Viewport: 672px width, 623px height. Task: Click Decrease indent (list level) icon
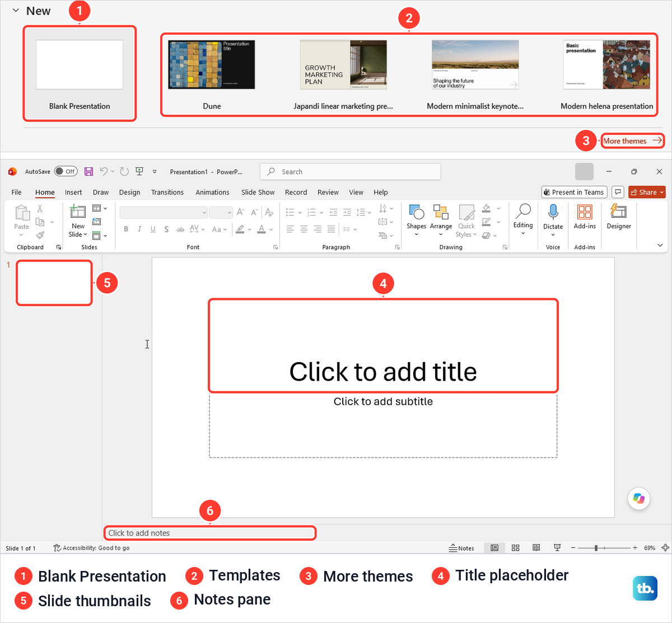click(333, 212)
